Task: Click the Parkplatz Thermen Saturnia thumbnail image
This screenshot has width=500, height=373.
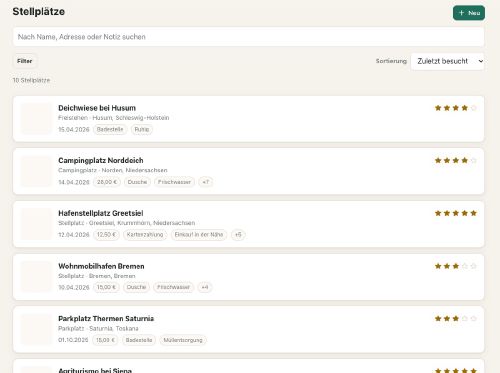Action: (x=36, y=329)
